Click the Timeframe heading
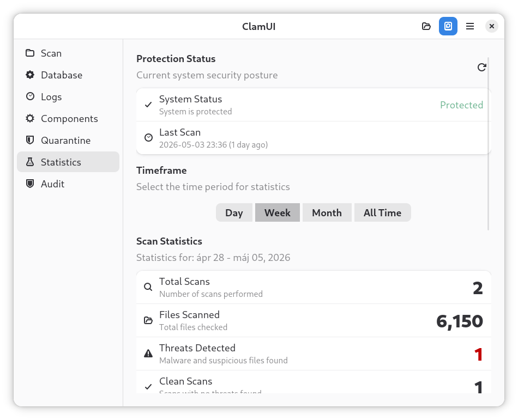This screenshot has height=420, width=518. click(161, 171)
